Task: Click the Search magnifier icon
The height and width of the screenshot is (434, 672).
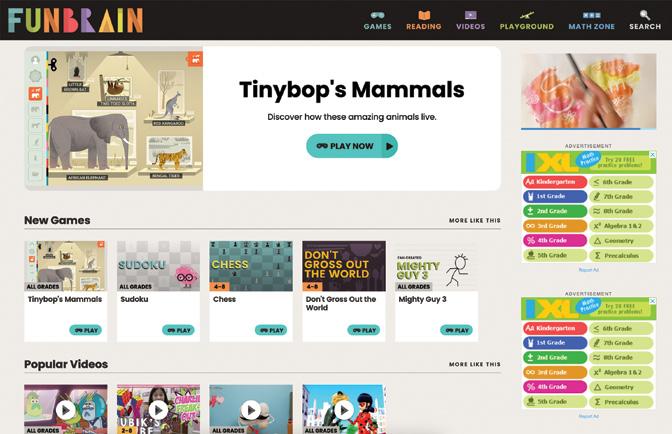Action: click(x=645, y=15)
